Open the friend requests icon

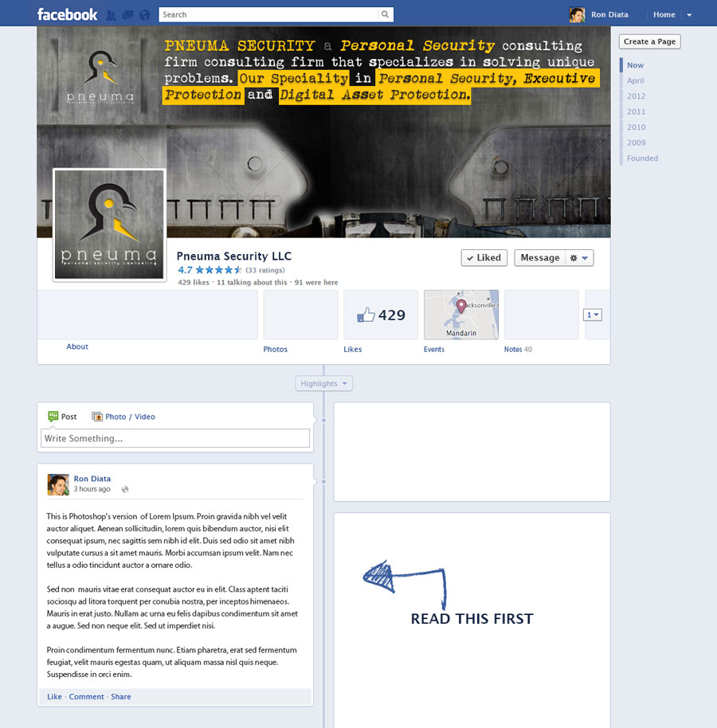(111, 15)
